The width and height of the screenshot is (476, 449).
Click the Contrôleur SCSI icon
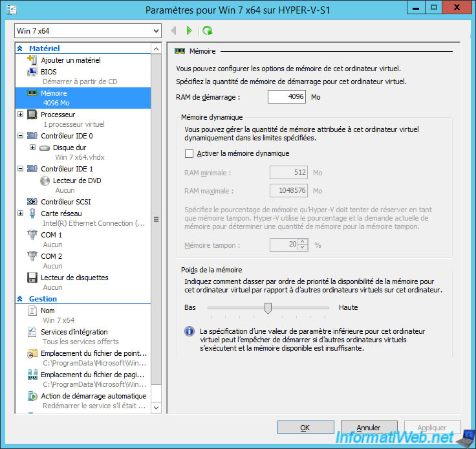coord(32,202)
